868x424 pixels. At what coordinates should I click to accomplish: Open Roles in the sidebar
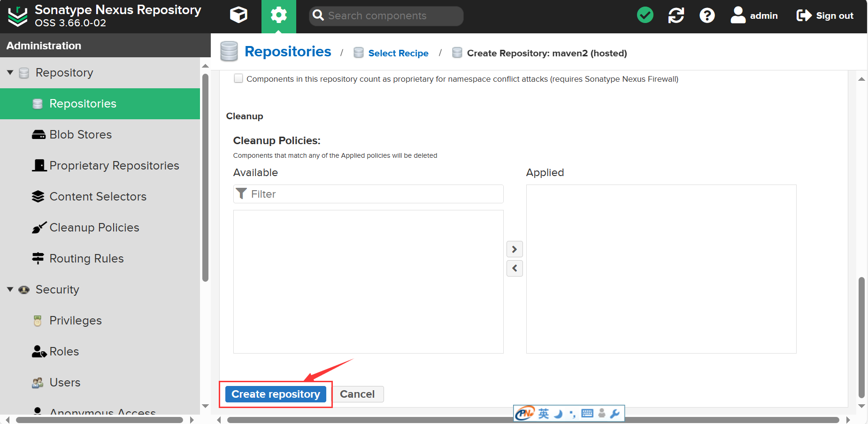click(x=100, y=352)
